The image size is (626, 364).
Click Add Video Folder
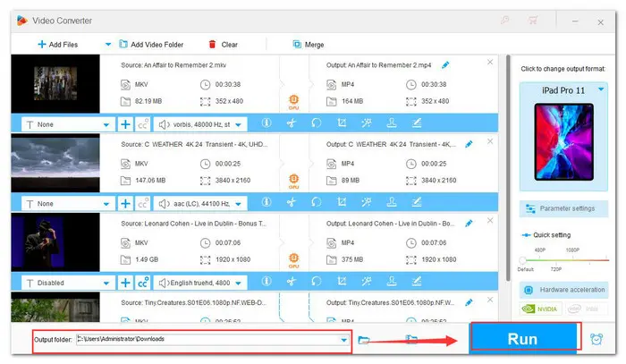pos(151,45)
